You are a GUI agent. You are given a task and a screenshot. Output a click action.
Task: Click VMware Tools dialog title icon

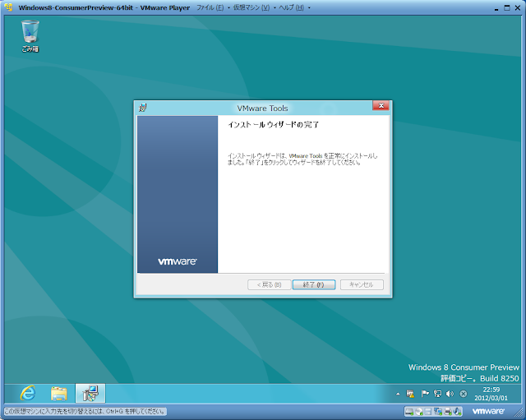(x=143, y=108)
